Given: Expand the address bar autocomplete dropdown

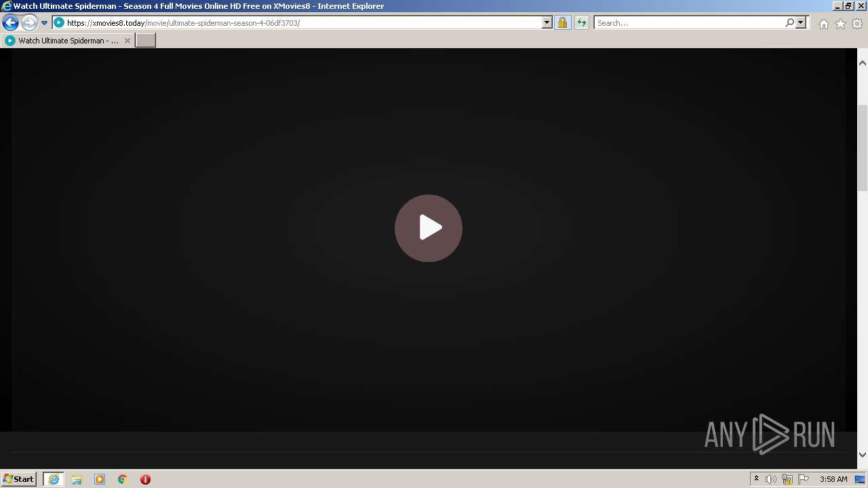Looking at the screenshot, I should pyautogui.click(x=547, y=23).
